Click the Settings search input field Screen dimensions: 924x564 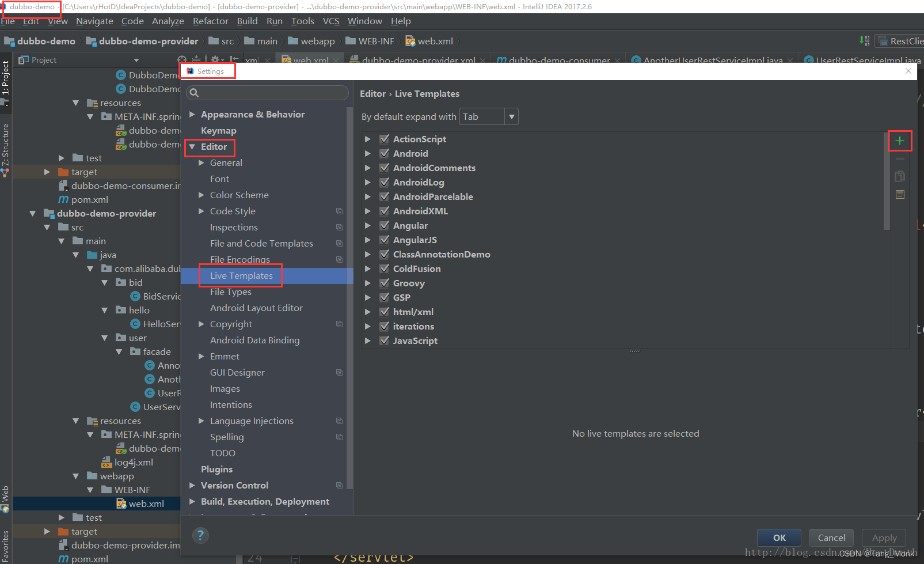point(268,93)
